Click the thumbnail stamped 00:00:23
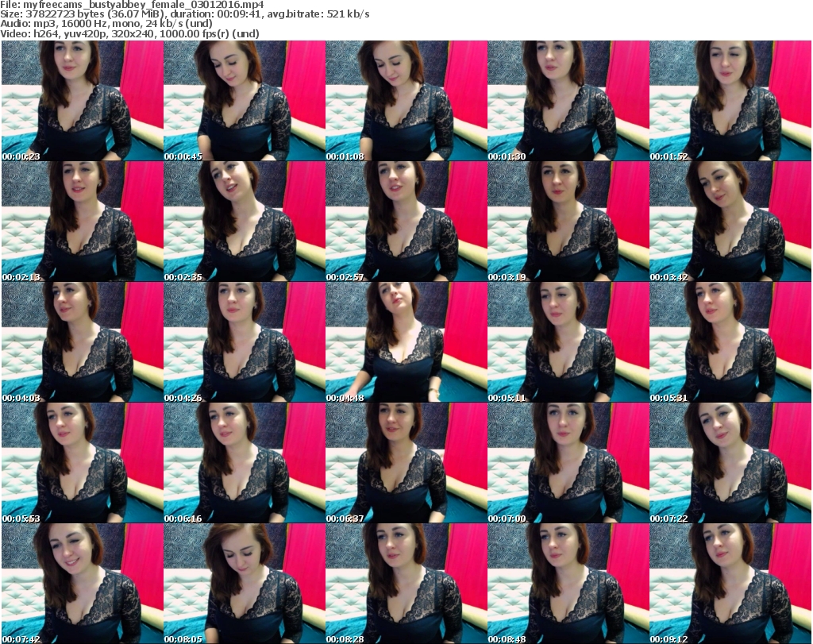Screen dimensions: 813x644 point(83,101)
